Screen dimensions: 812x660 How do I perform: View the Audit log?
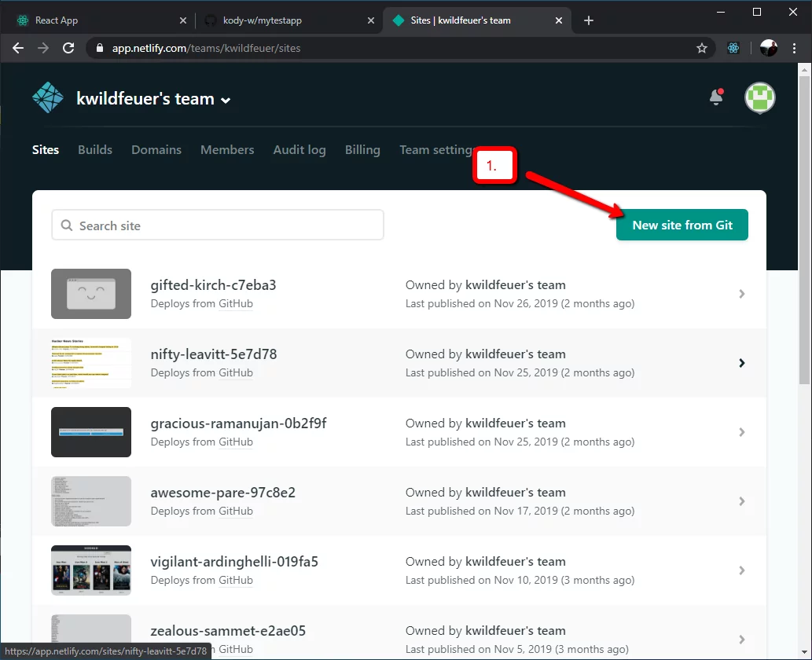click(x=299, y=150)
